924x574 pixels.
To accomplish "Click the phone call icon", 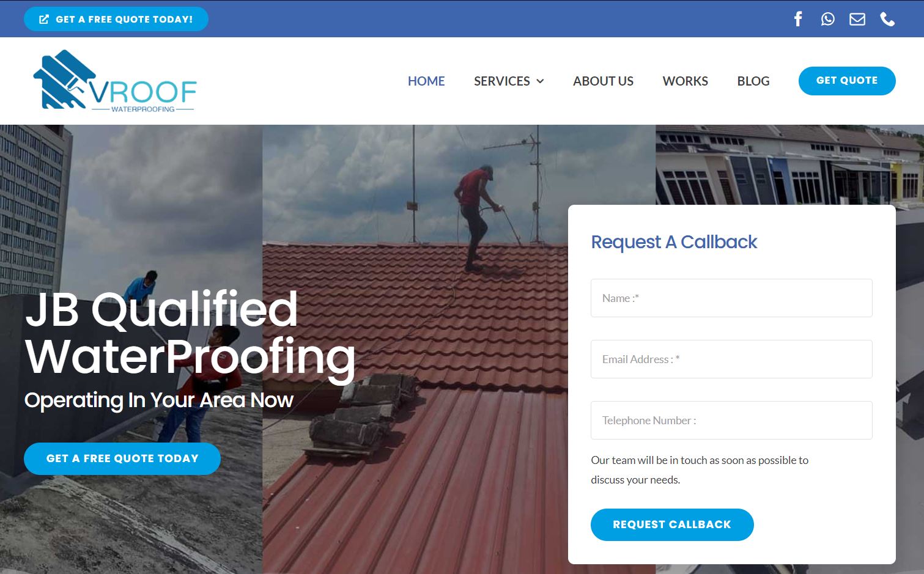I will (887, 19).
